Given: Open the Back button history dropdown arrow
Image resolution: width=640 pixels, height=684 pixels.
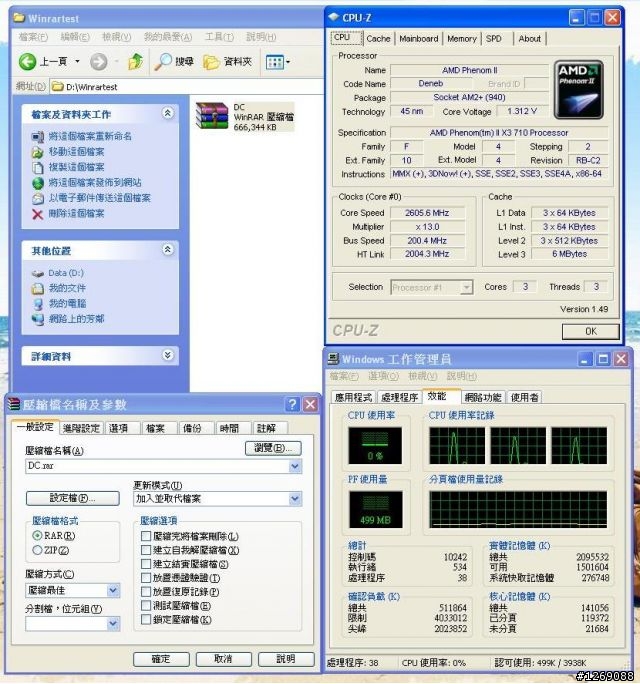Looking at the screenshot, I should pyautogui.click(x=77, y=62).
